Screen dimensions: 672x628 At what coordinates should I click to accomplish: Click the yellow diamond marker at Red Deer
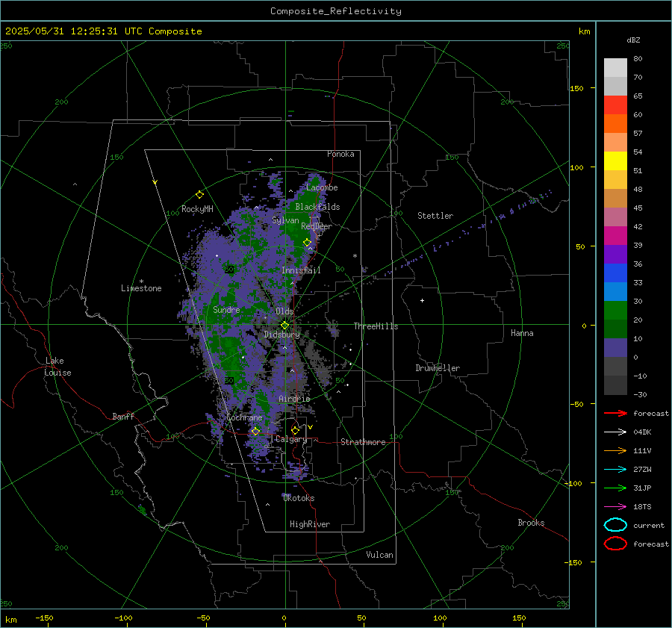click(307, 243)
